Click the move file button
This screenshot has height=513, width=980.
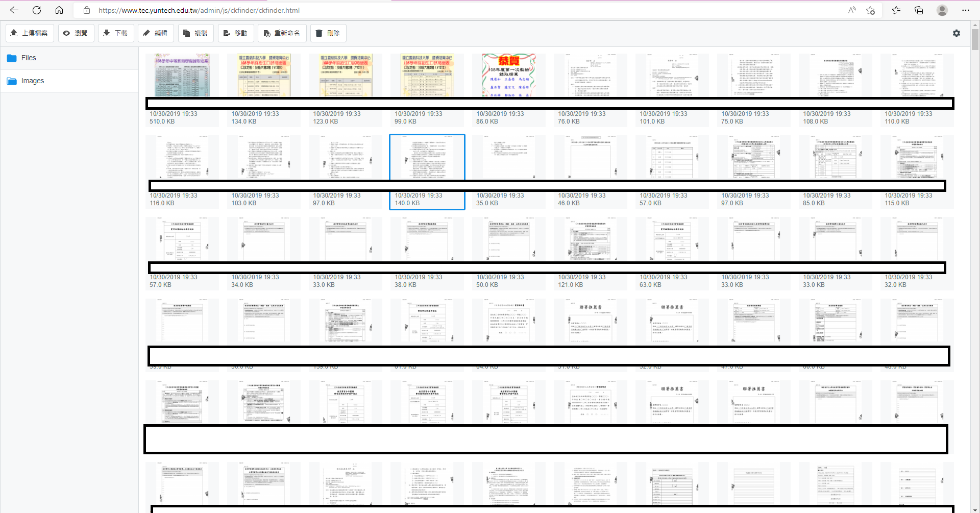(236, 33)
